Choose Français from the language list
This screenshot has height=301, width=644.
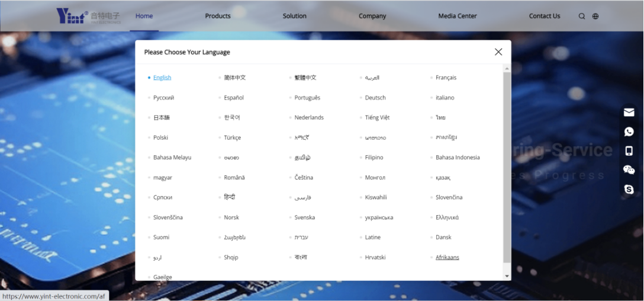click(446, 78)
